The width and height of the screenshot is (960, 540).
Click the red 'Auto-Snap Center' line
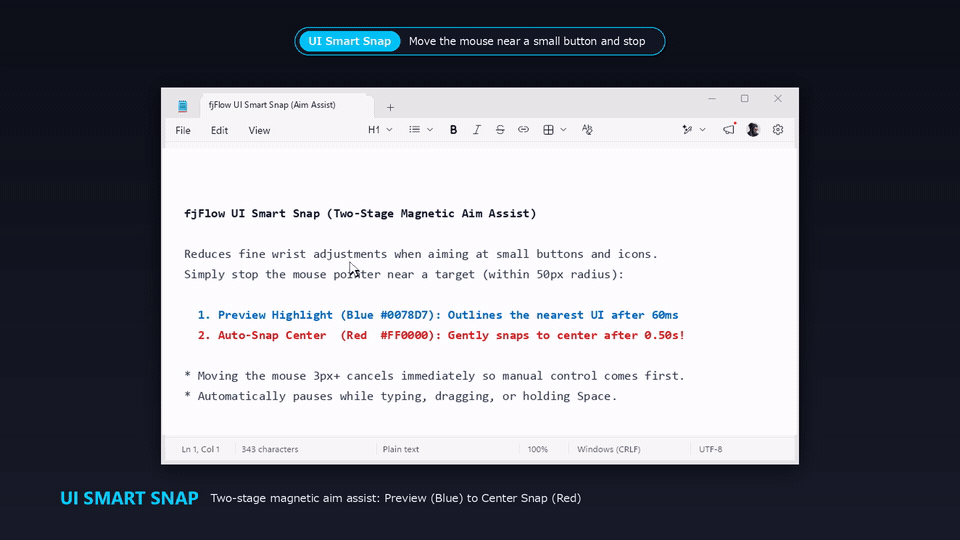(441, 336)
